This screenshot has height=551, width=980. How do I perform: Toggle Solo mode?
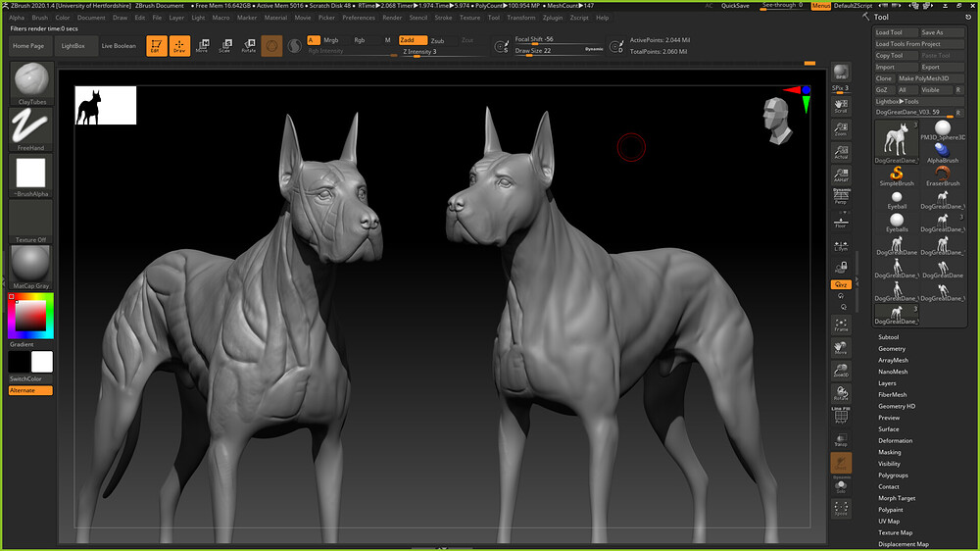point(841,486)
